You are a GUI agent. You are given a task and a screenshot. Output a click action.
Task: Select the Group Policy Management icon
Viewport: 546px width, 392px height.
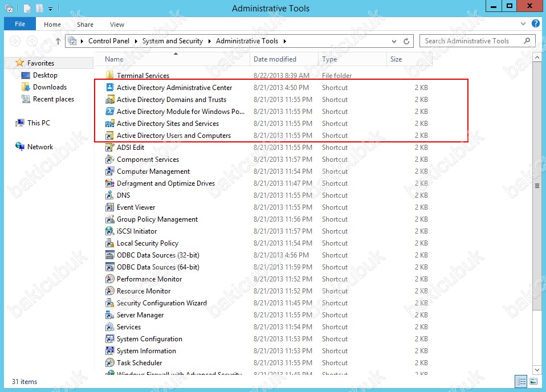[x=109, y=219]
